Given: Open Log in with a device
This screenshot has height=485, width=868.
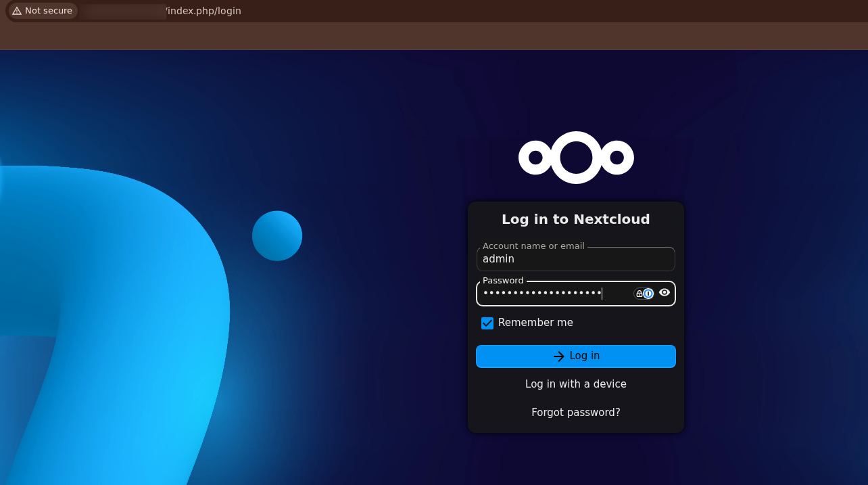Looking at the screenshot, I should [x=576, y=384].
